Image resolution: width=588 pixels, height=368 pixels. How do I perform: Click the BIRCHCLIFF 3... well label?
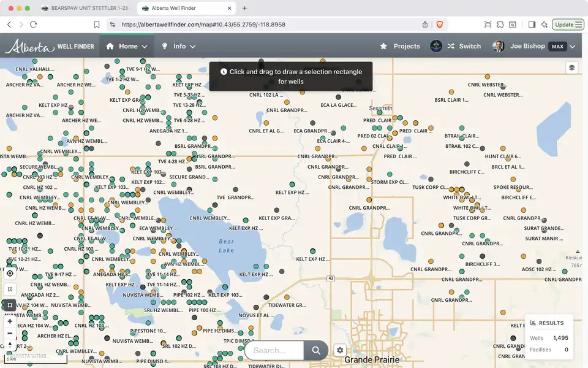[x=483, y=264]
